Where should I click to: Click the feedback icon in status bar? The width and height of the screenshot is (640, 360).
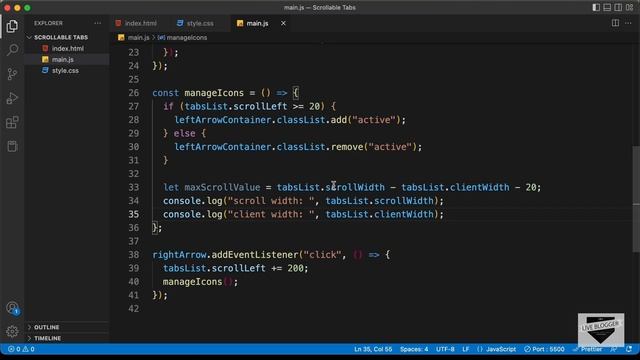(x=613, y=349)
